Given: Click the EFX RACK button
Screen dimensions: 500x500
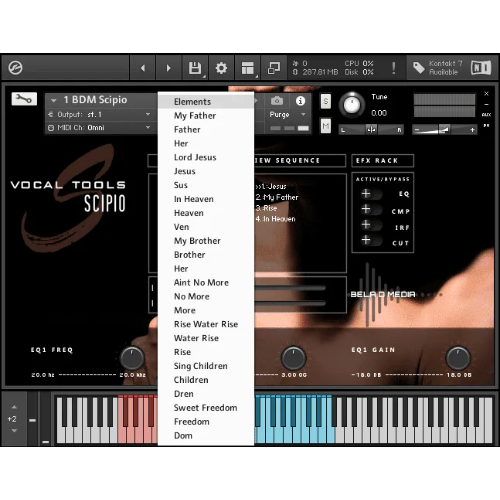Looking at the screenshot, I should pos(383,161).
